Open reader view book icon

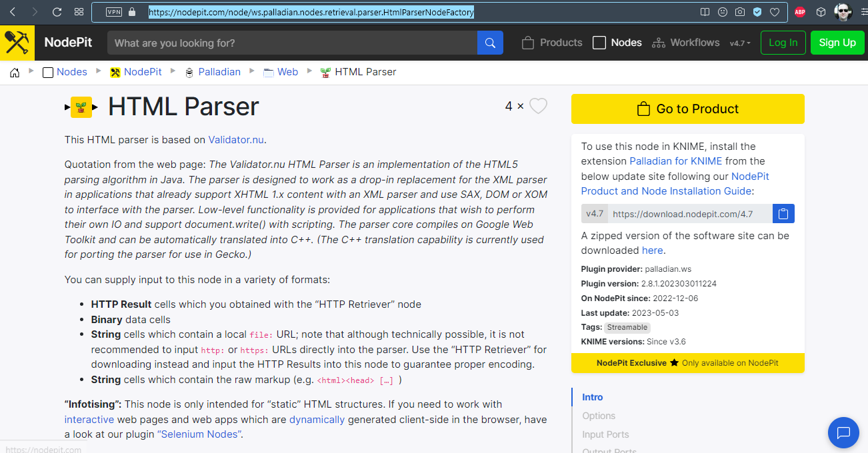pyautogui.click(x=705, y=12)
